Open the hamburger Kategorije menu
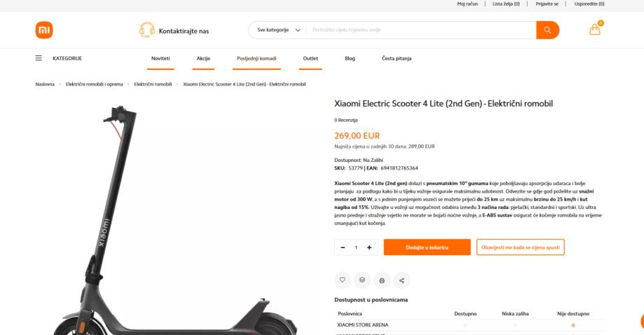This screenshot has width=644, height=335. coord(39,58)
